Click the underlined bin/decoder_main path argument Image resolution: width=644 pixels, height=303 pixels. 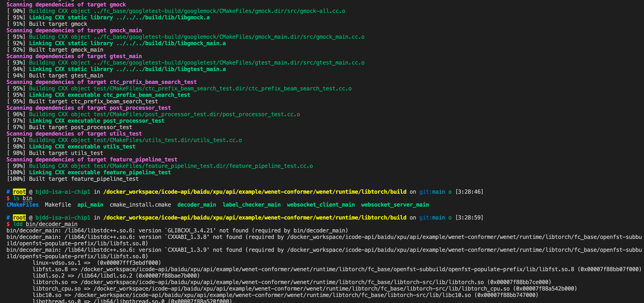click(52, 224)
